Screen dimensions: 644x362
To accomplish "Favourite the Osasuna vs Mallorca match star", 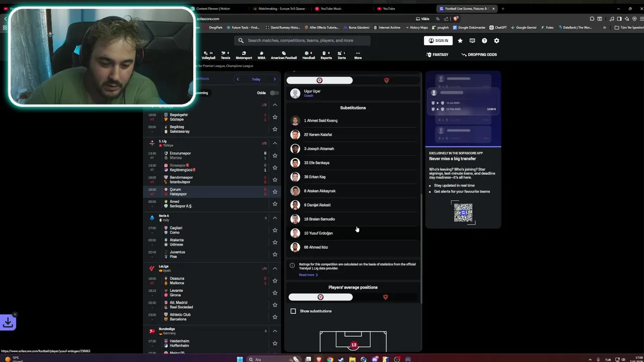I will 275,281.
